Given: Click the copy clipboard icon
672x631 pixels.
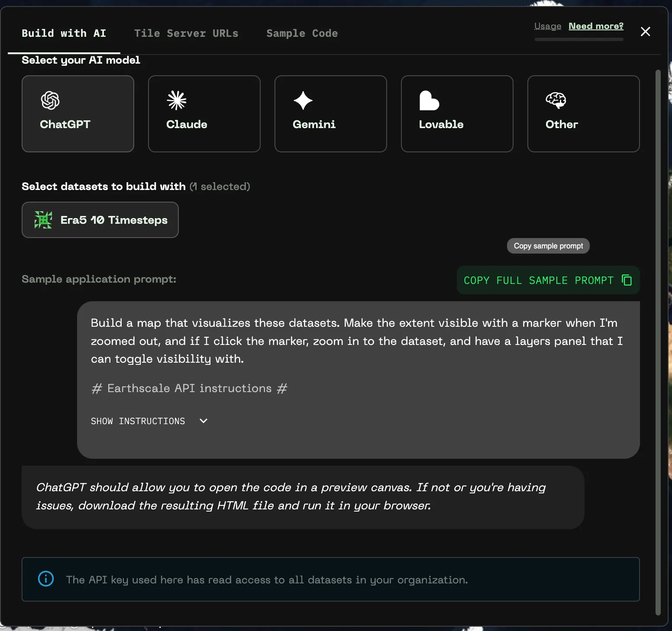Looking at the screenshot, I should pyautogui.click(x=627, y=280).
